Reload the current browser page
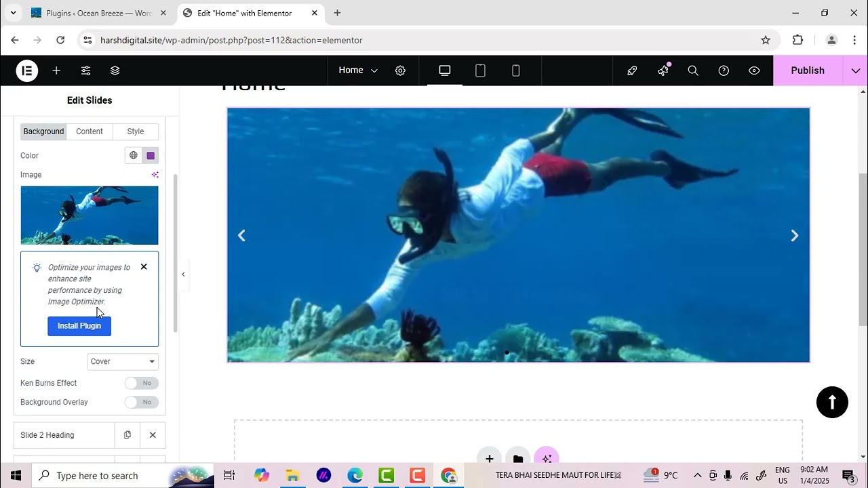Screen dimensions: 868x488 [60, 40]
